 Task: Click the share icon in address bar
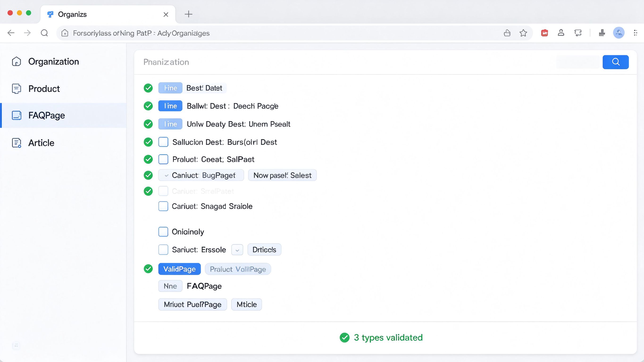point(507,33)
